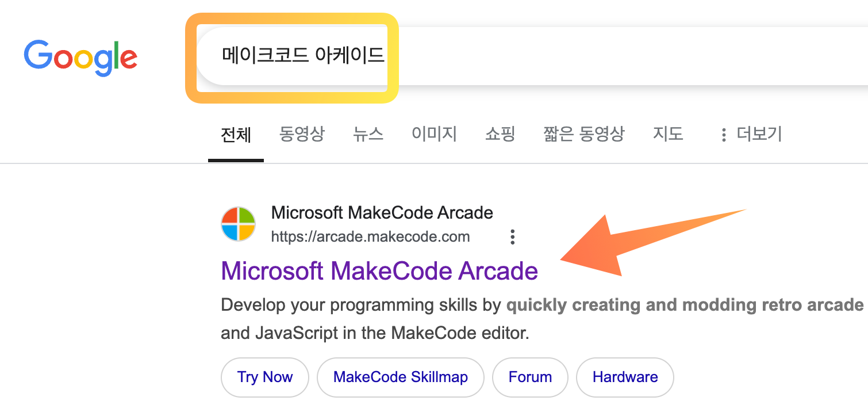Open the MakeCode Skillmap sitelink

(401, 377)
